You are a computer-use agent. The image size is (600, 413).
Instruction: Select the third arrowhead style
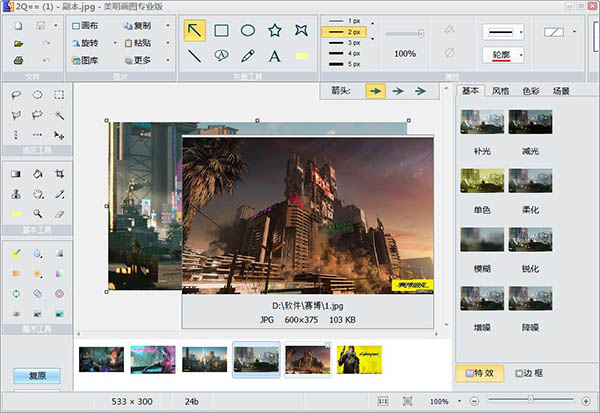(420, 91)
